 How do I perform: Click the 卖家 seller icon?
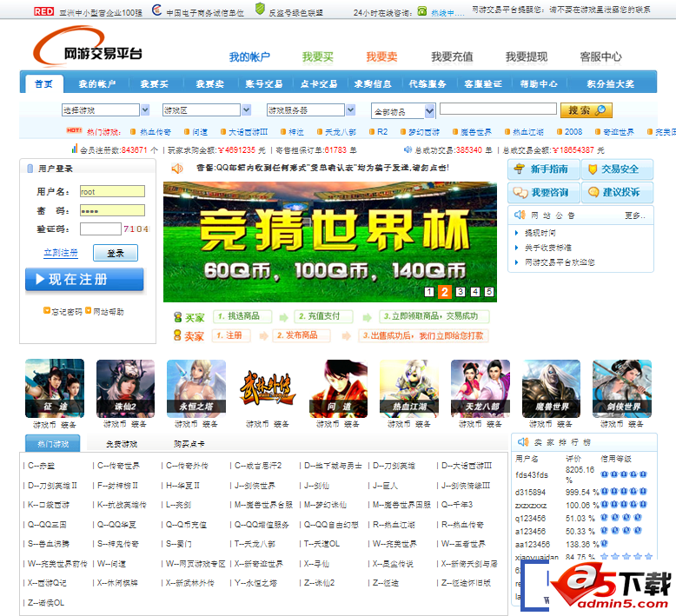coord(177,335)
